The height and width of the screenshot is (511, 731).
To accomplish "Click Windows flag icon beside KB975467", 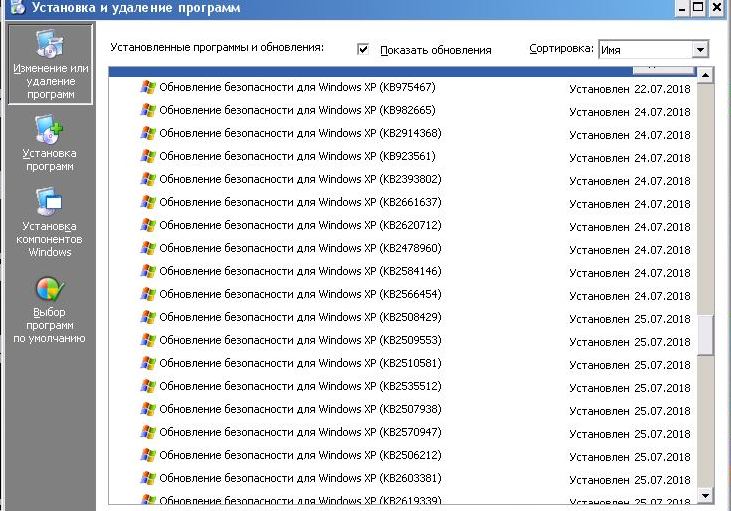I will [x=148, y=87].
